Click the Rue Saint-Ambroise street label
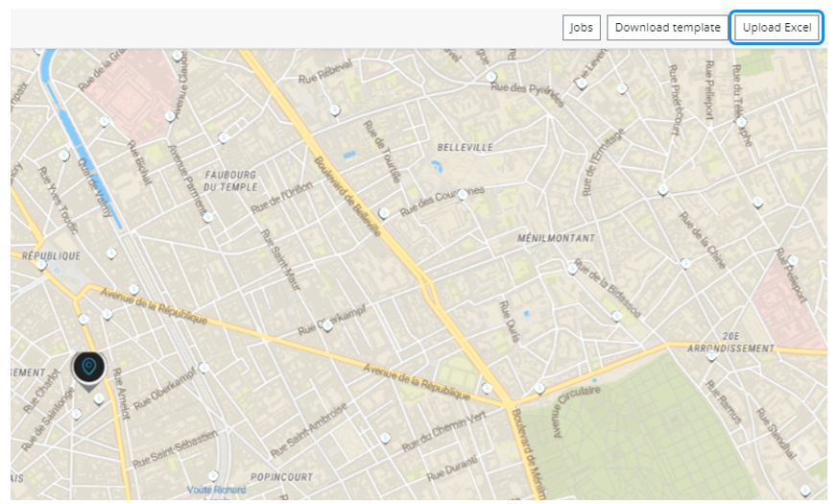Screen dimensions: 837x504 tap(309, 430)
